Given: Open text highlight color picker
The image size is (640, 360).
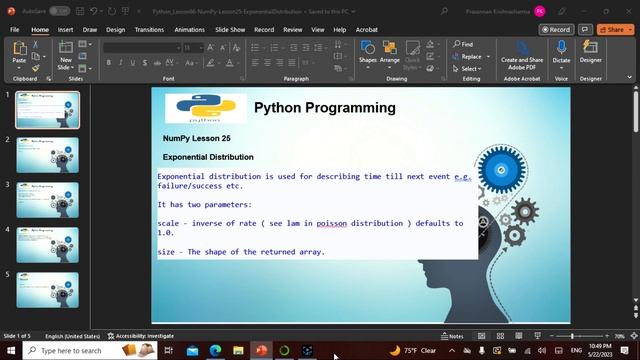Looking at the screenshot, I should coord(211,63).
